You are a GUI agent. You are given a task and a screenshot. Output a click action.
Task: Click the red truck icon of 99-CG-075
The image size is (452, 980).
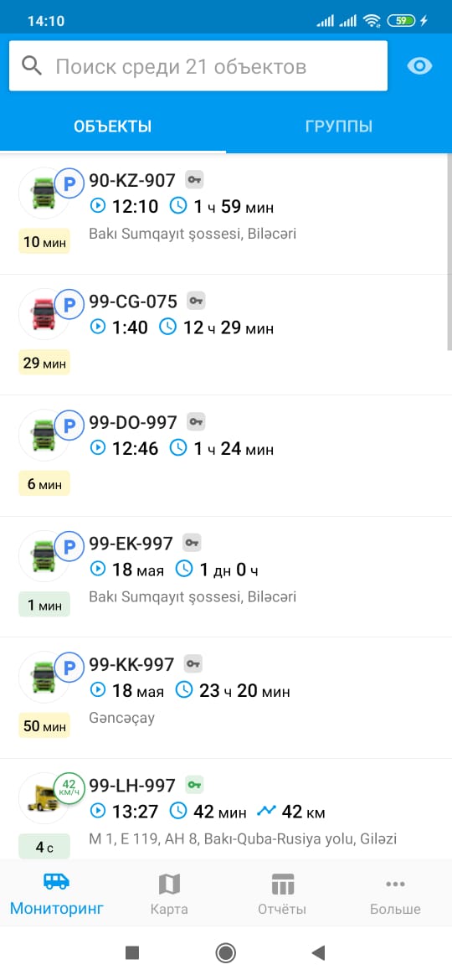(x=43, y=314)
